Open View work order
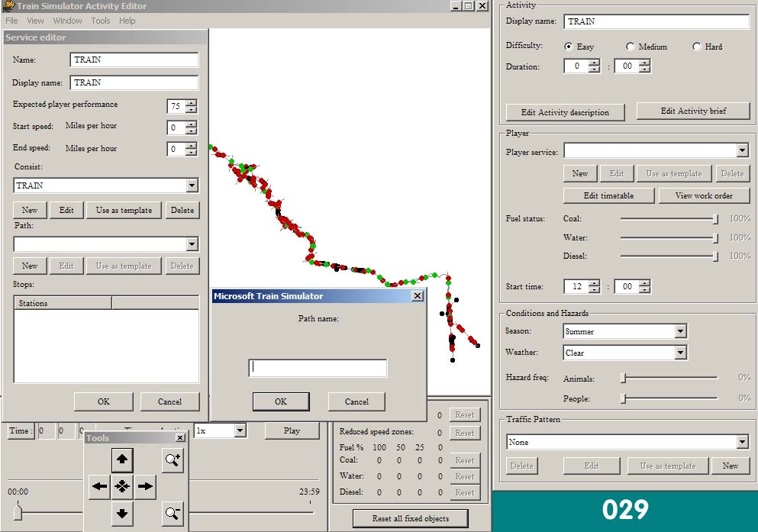The width and height of the screenshot is (758, 532). pos(704,195)
